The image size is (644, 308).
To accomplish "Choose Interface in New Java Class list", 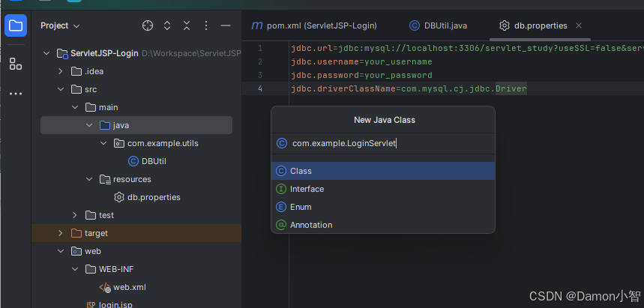I will 383,189.
